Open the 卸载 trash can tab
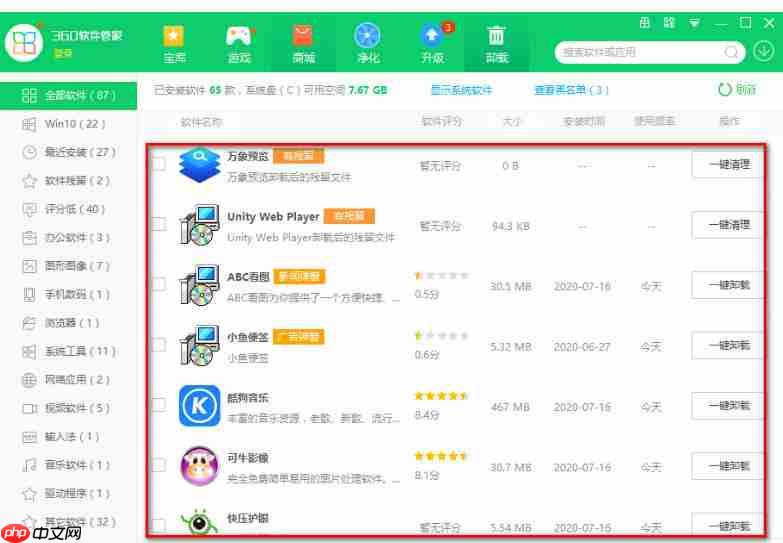Screen dimensions: 783x543 [496, 44]
